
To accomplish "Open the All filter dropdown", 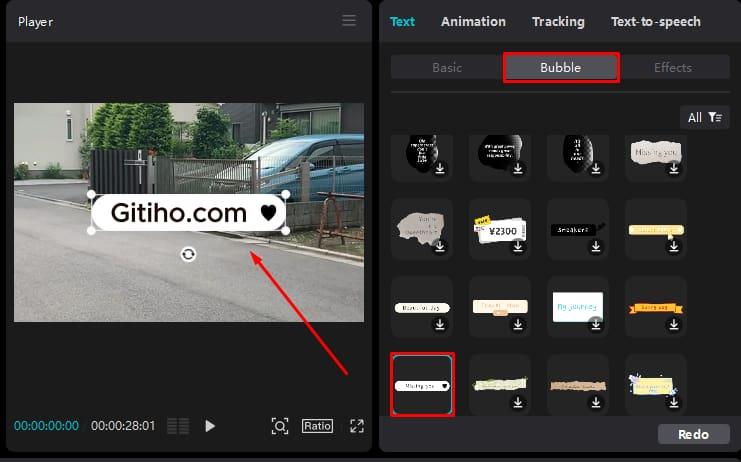I will click(x=705, y=117).
